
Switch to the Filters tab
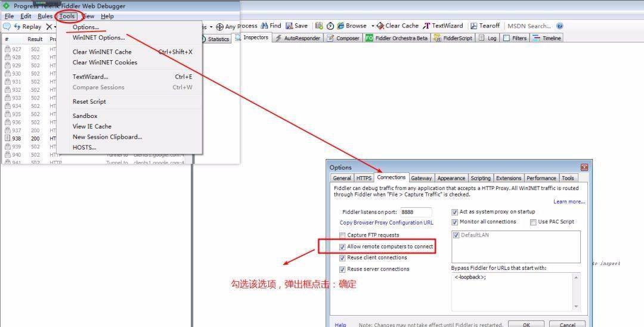click(515, 38)
